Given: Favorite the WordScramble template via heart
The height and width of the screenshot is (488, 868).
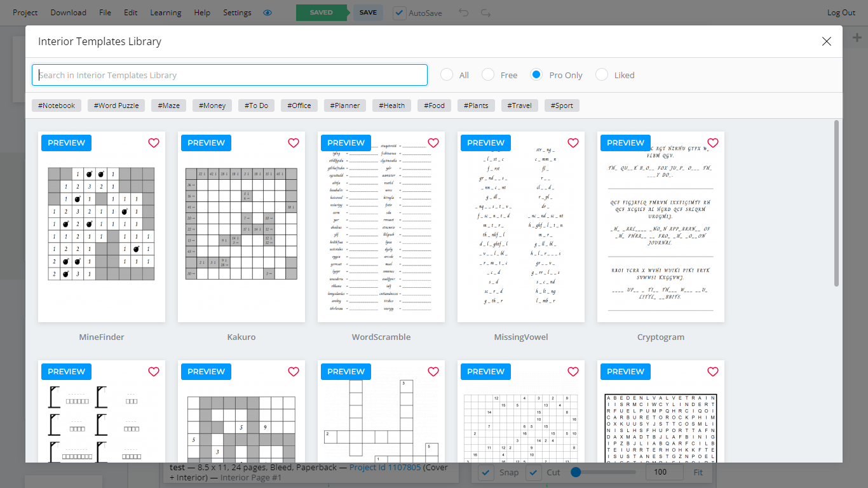Looking at the screenshot, I should tap(433, 143).
